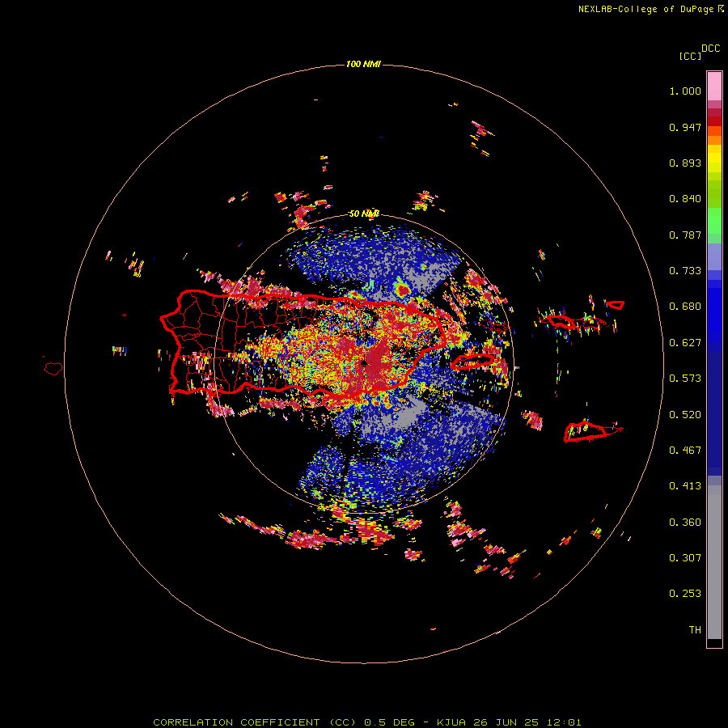The width and height of the screenshot is (728, 728).
Task: Pick the large gray color bar segment
Action: (714, 562)
